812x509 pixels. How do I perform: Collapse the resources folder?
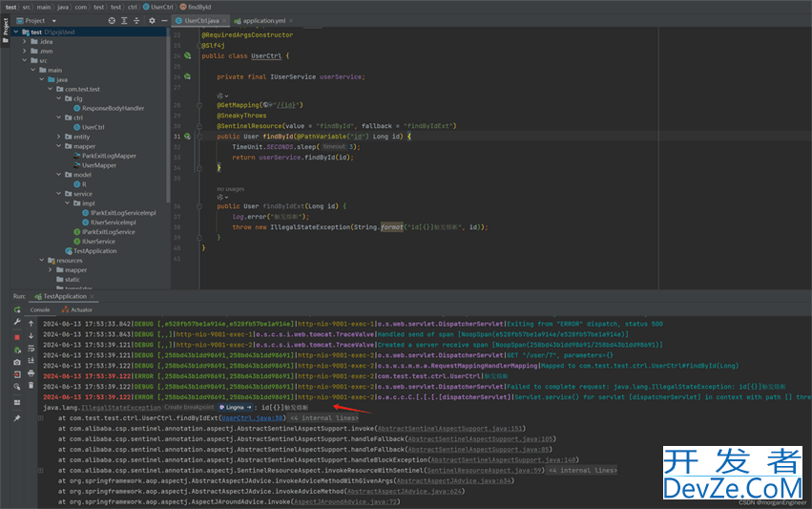(x=41, y=260)
